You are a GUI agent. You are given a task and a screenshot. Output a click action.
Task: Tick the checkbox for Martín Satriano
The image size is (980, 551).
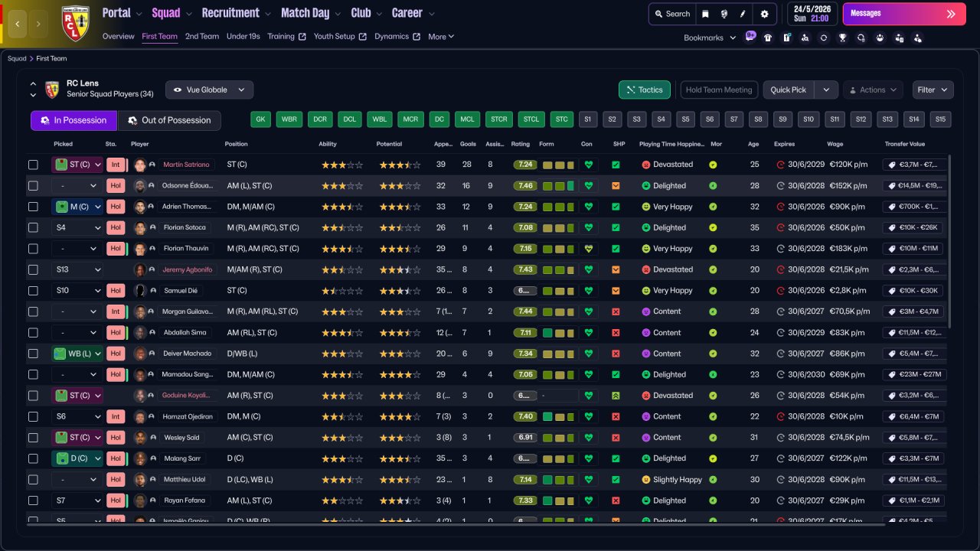[33, 165]
